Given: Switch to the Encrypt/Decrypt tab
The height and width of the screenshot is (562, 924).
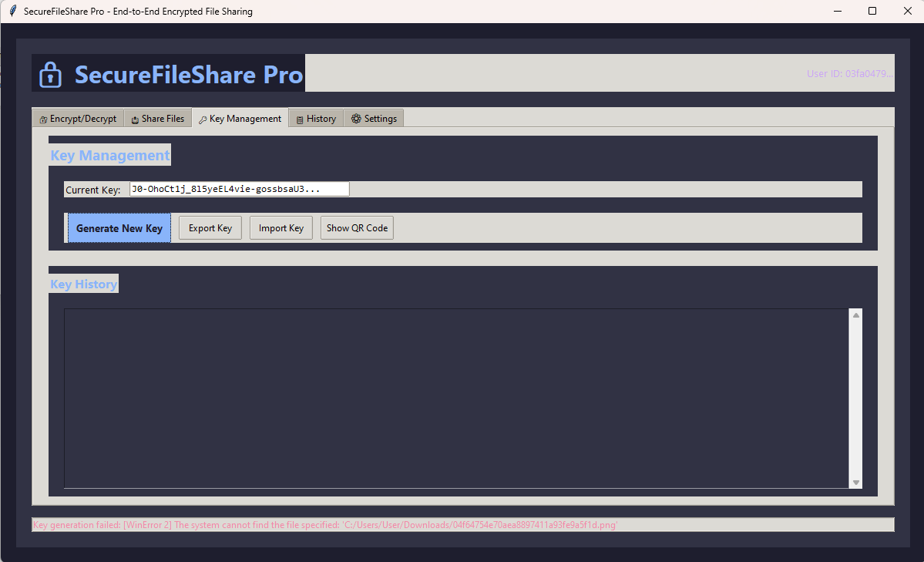Looking at the screenshot, I should point(78,119).
